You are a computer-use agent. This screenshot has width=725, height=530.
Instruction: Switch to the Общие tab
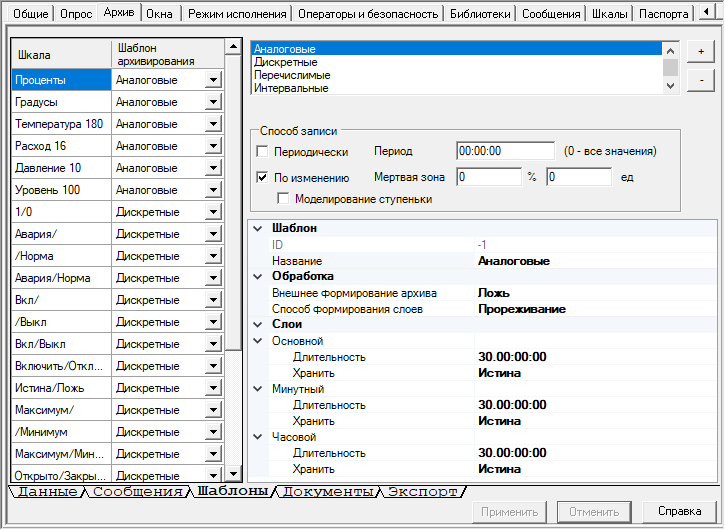pyautogui.click(x=31, y=13)
